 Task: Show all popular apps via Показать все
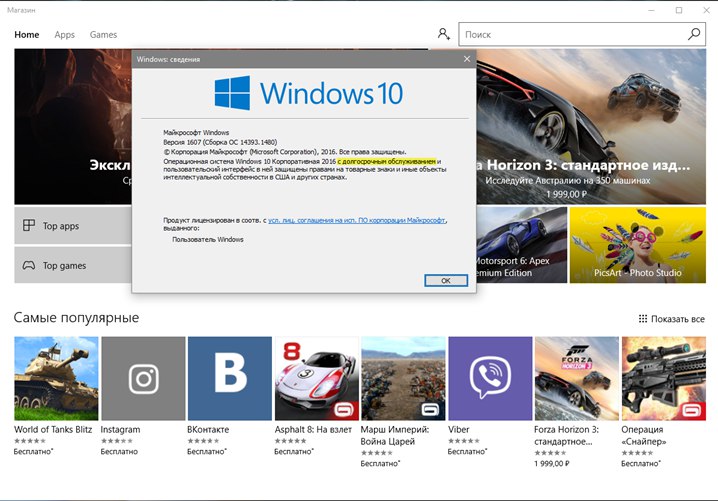click(x=672, y=319)
